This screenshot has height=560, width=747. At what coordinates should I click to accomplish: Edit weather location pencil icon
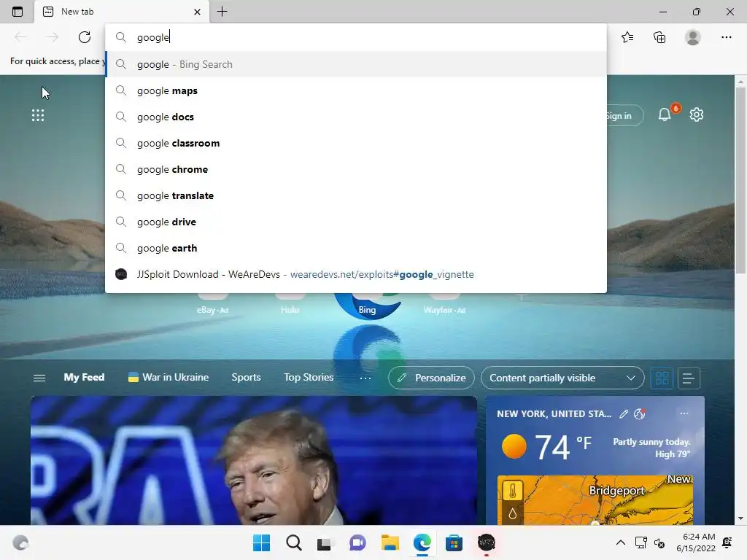pos(624,414)
